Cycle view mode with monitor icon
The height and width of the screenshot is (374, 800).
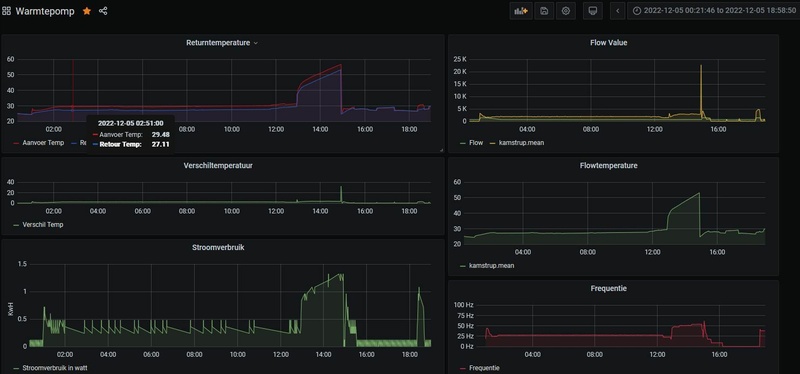pyautogui.click(x=593, y=11)
